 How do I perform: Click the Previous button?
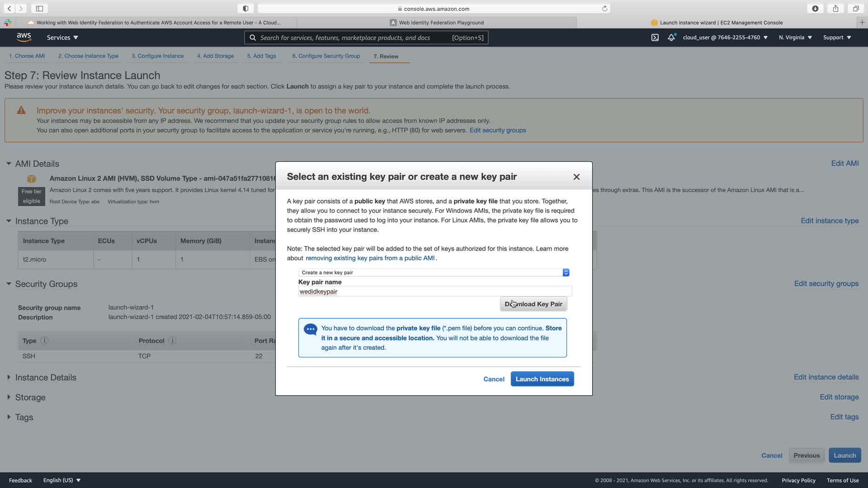[807, 455]
